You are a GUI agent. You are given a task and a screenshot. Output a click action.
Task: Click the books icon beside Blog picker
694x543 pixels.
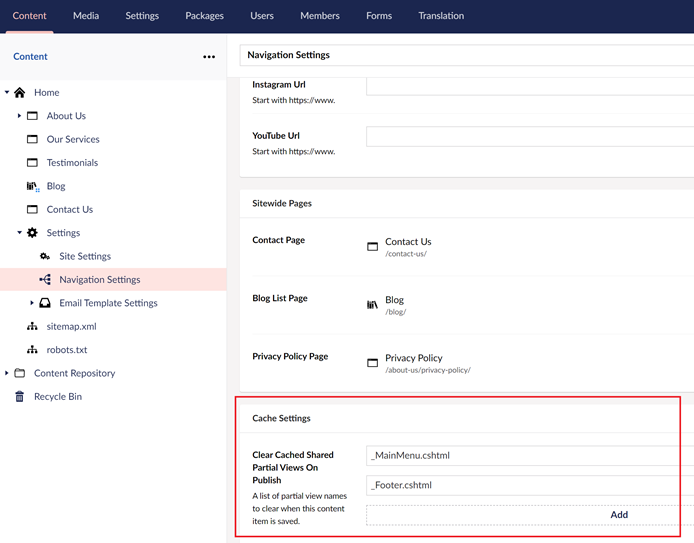coord(373,304)
